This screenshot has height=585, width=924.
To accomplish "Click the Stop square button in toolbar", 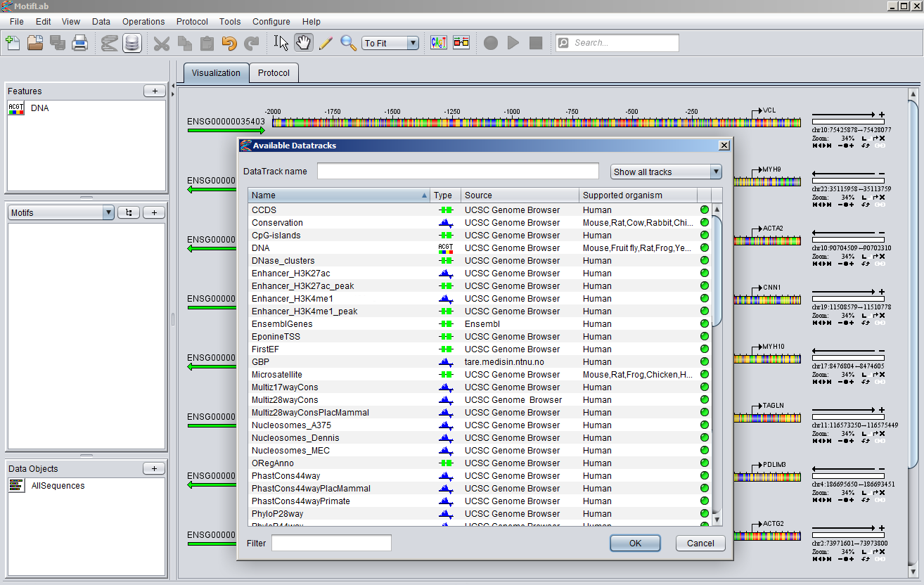I will pyautogui.click(x=536, y=43).
